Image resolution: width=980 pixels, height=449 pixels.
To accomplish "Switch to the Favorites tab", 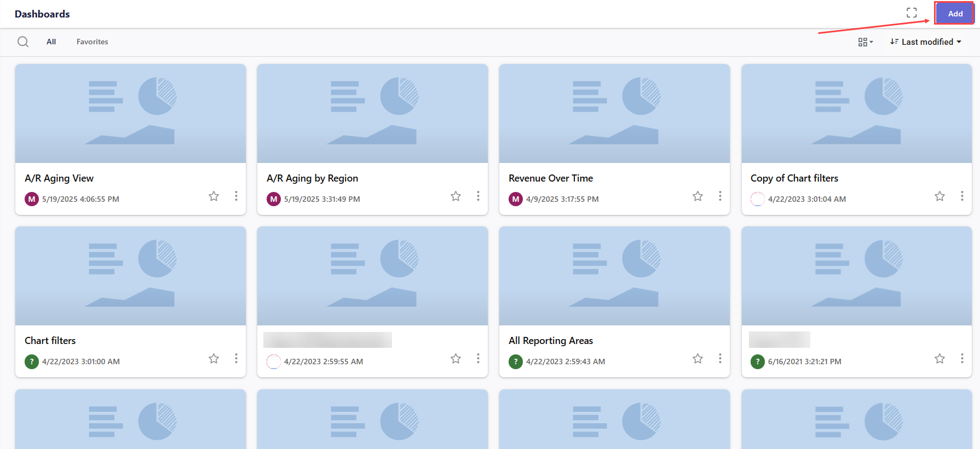I will (92, 42).
